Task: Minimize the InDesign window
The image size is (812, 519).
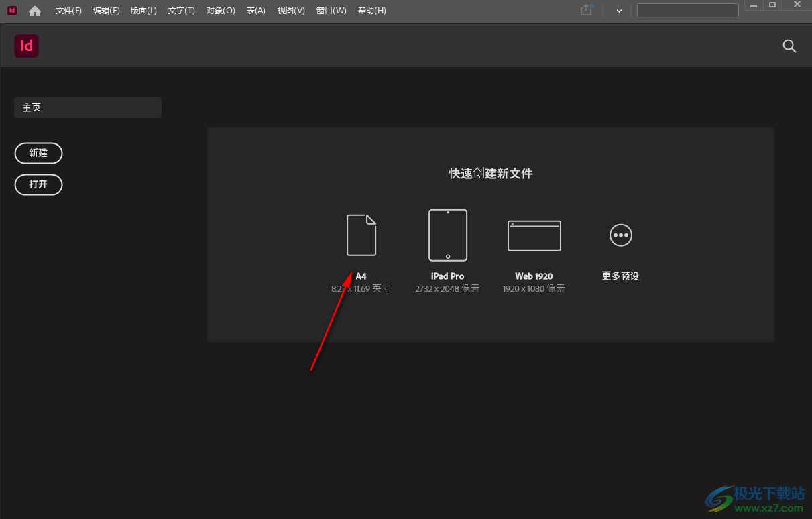Action: pos(754,5)
